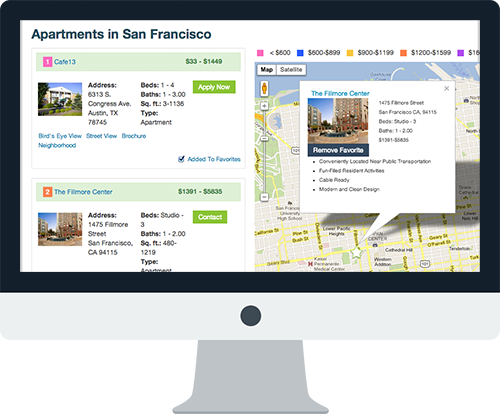Click the Cafe13 price range $33 - $1449
Screen dimensions: 500x414
click(x=204, y=61)
